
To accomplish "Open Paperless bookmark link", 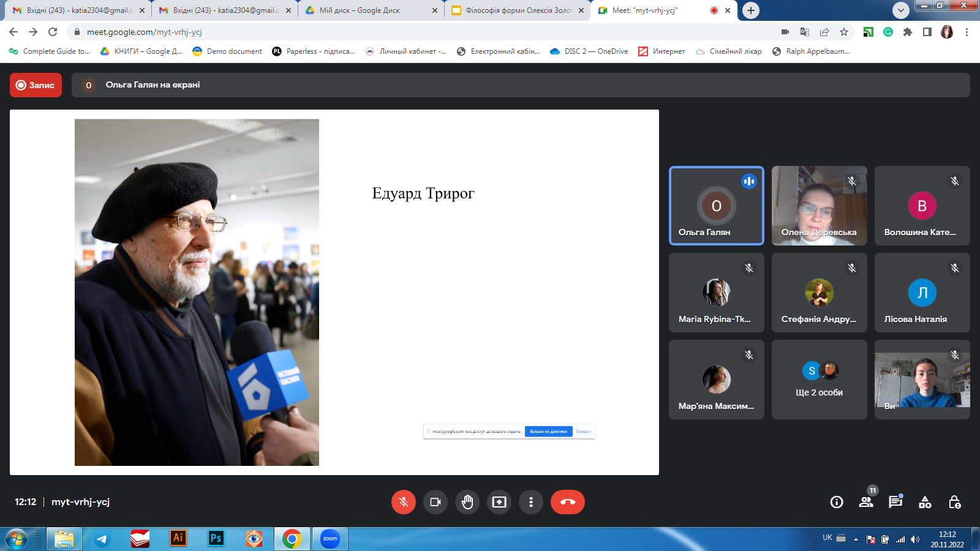I will coord(314,51).
